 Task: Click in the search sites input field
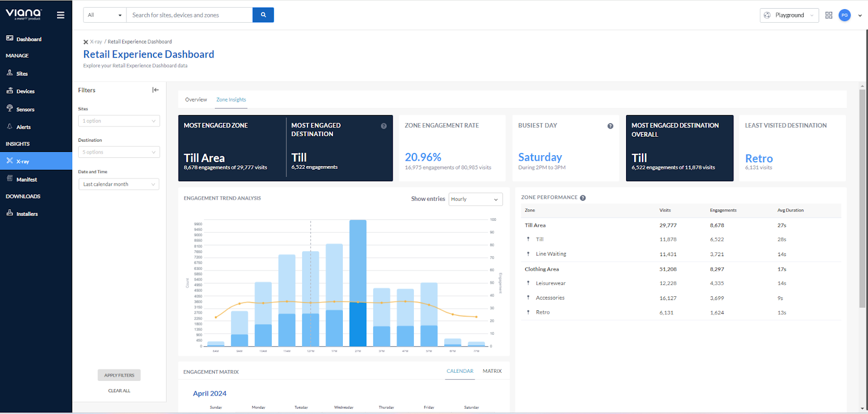click(x=189, y=15)
